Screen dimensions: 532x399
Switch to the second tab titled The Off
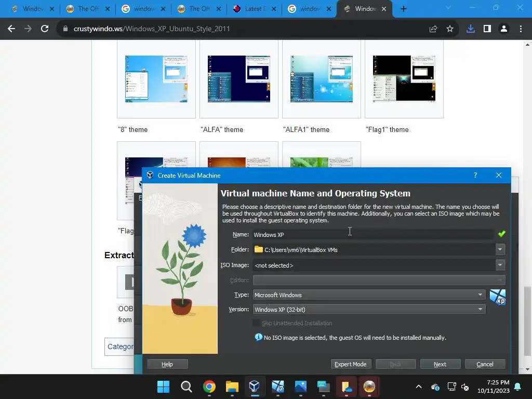pos(87,9)
